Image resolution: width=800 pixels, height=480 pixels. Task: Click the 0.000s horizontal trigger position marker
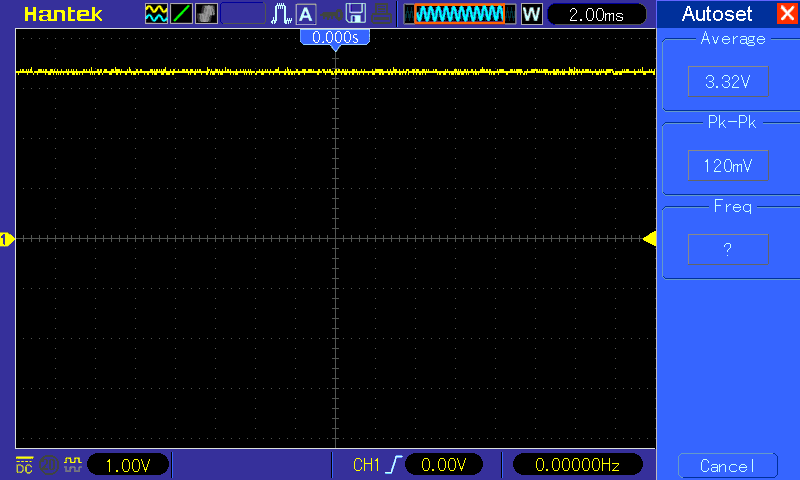[x=335, y=38]
